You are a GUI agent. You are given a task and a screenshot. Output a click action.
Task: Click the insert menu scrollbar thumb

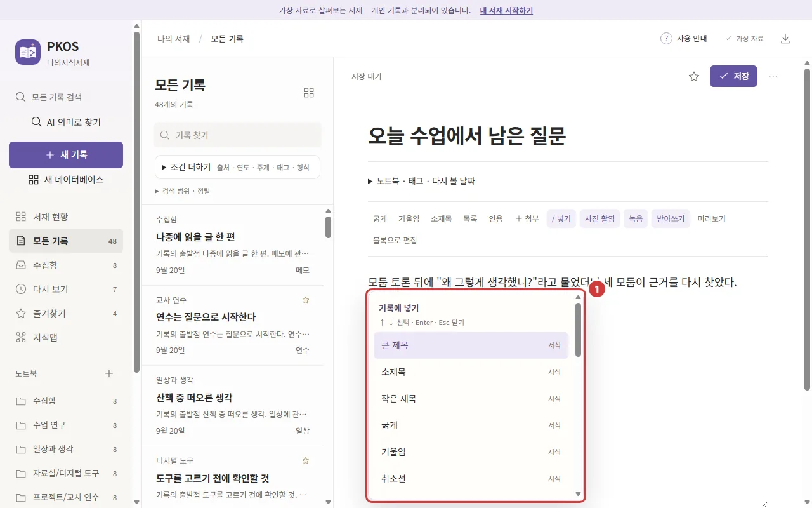pos(578,330)
